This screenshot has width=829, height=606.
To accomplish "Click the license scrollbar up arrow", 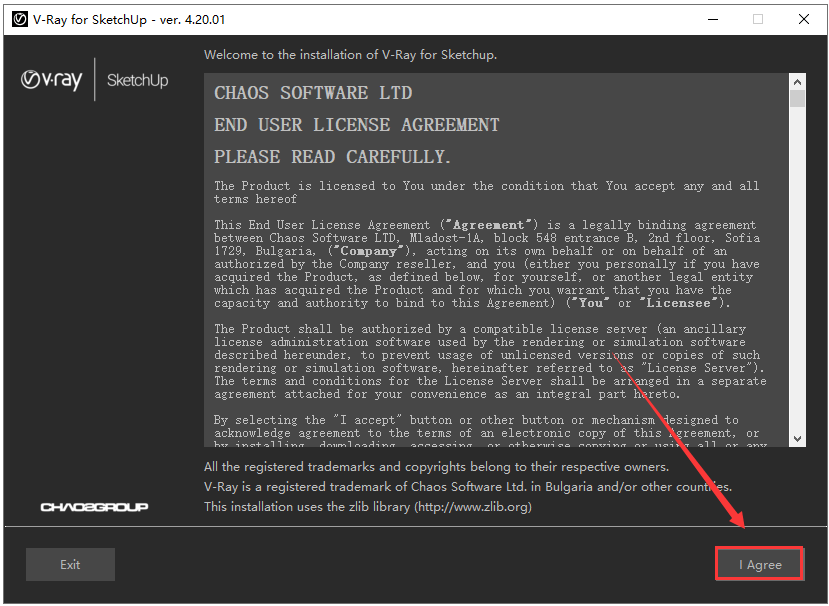I will tap(797, 82).
